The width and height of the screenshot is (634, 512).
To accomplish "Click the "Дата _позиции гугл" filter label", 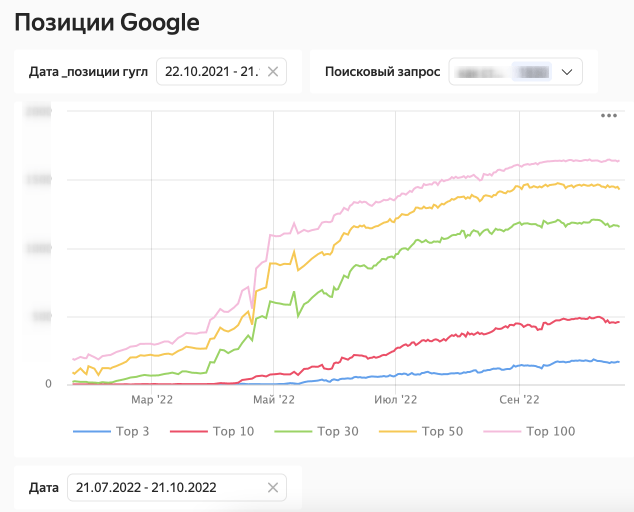I will (x=87, y=72).
